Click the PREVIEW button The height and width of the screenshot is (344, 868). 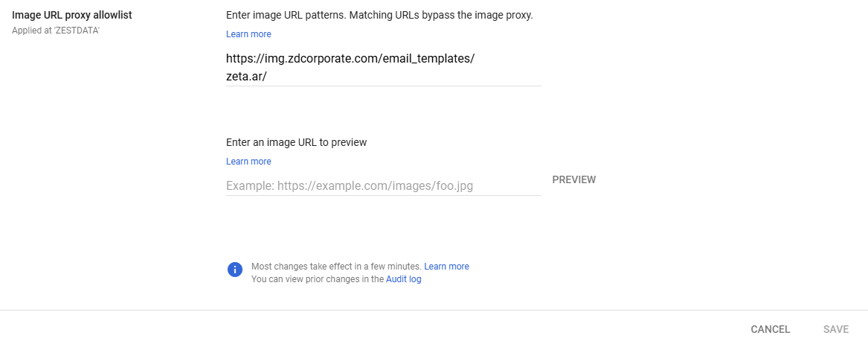[574, 179]
